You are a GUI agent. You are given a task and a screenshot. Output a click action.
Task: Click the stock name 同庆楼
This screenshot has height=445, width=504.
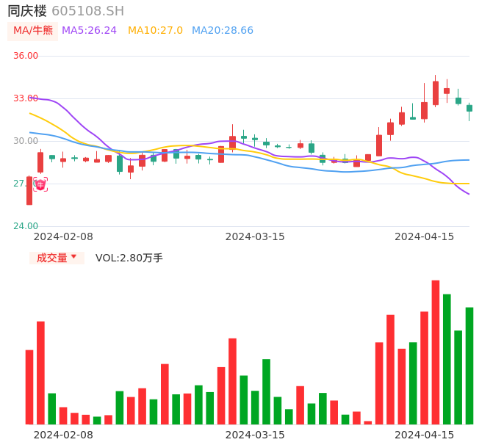point(27,11)
